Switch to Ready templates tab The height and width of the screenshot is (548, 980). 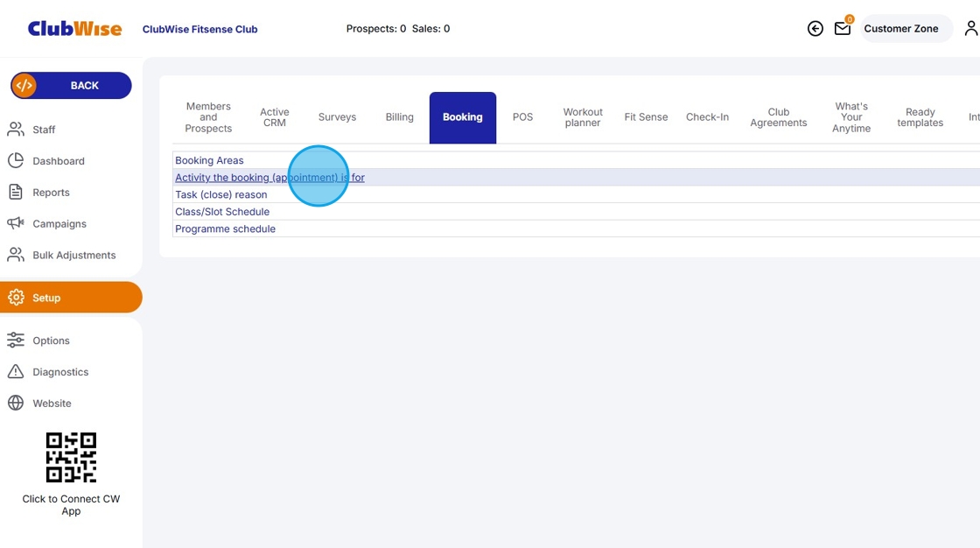(x=920, y=117)
